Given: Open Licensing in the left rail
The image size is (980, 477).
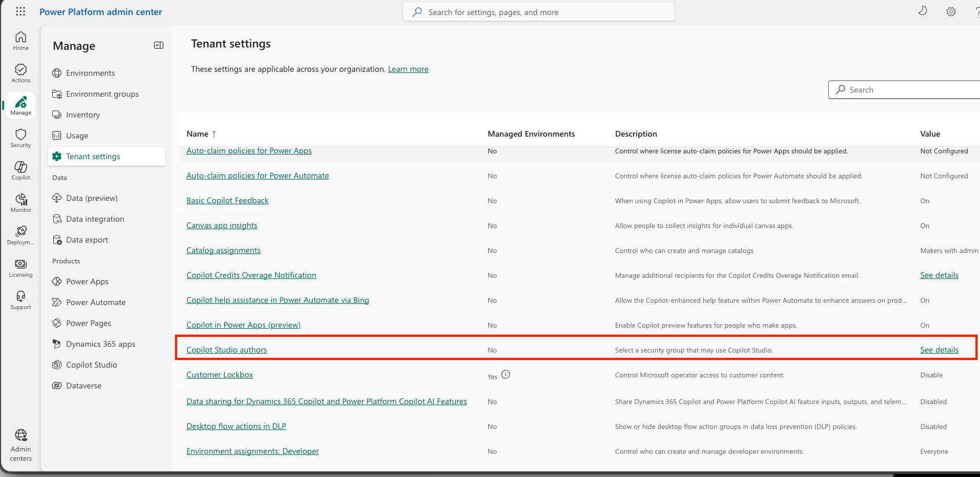Looking at the screenshot, I should point(21,267).
